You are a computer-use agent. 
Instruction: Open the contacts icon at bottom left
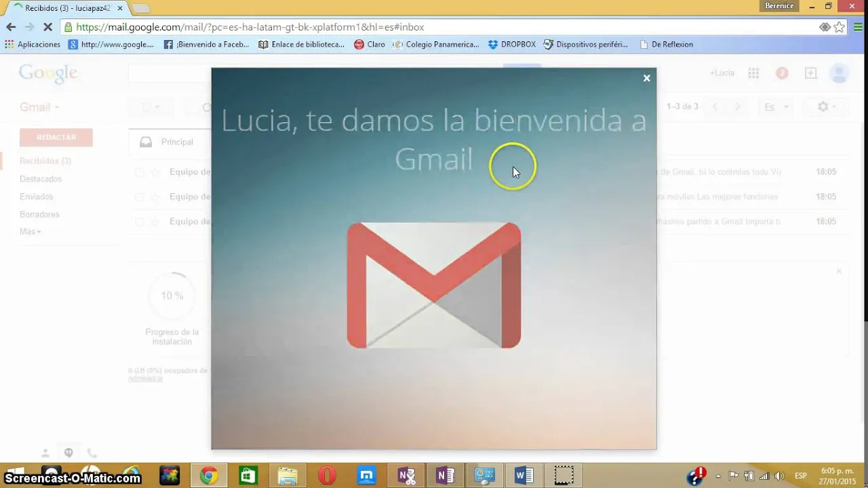coord(45,453)
